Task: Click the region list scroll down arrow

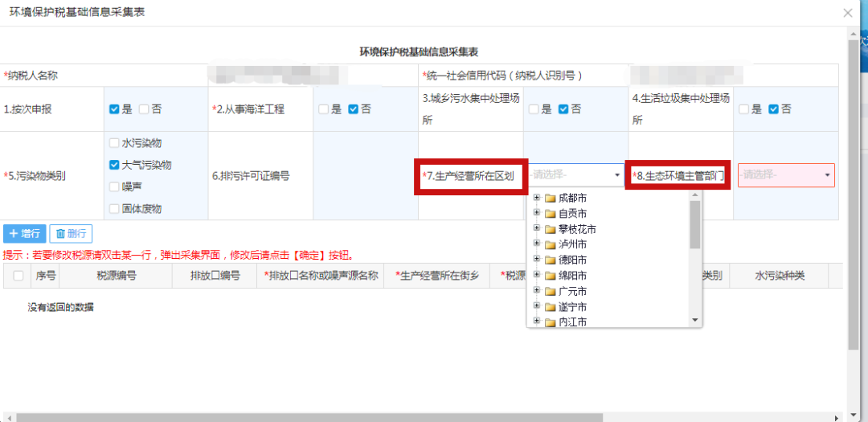Action: tap(695, 320)
